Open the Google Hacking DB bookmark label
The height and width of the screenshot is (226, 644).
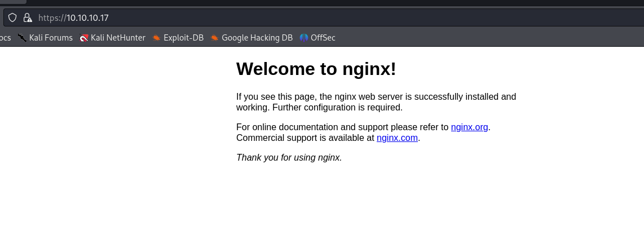tap(257, 38)
